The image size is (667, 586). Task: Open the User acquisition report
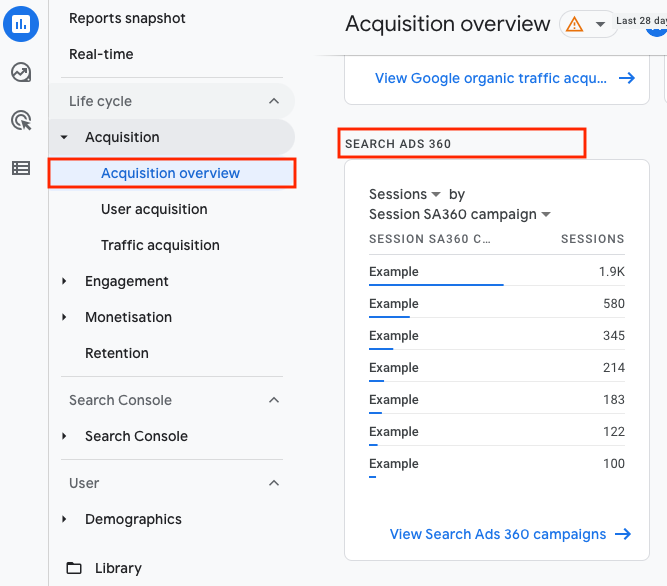pos(154,209)
